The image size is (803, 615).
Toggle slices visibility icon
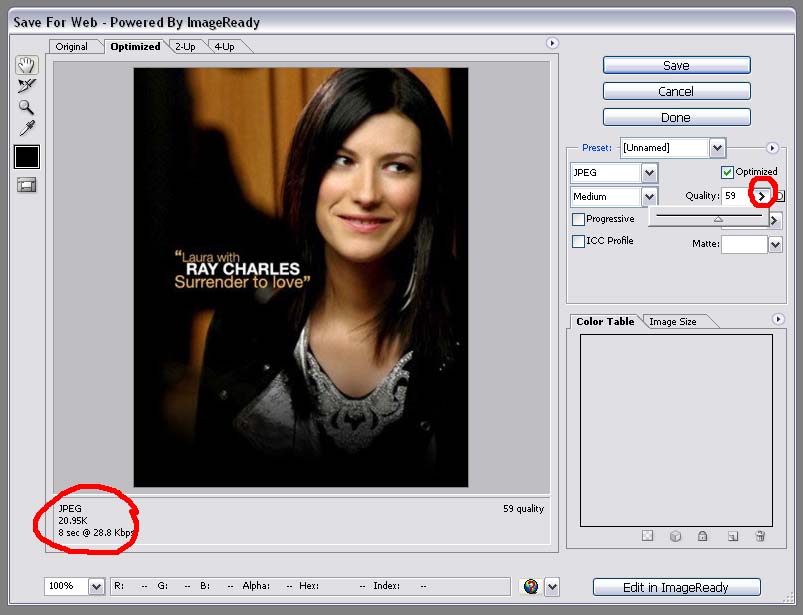click(27, 185)
